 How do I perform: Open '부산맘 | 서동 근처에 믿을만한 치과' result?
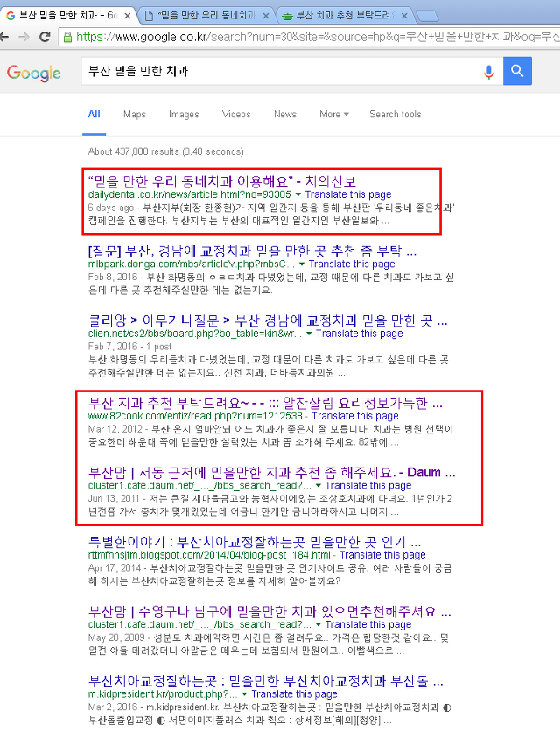coord(272,473)
